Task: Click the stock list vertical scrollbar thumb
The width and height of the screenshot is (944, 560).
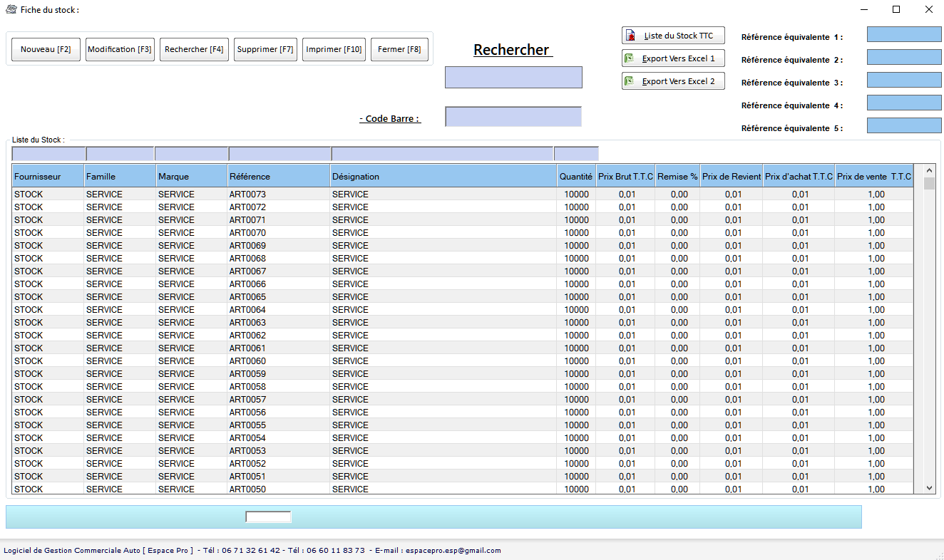Action: click(x=929, y=184)
